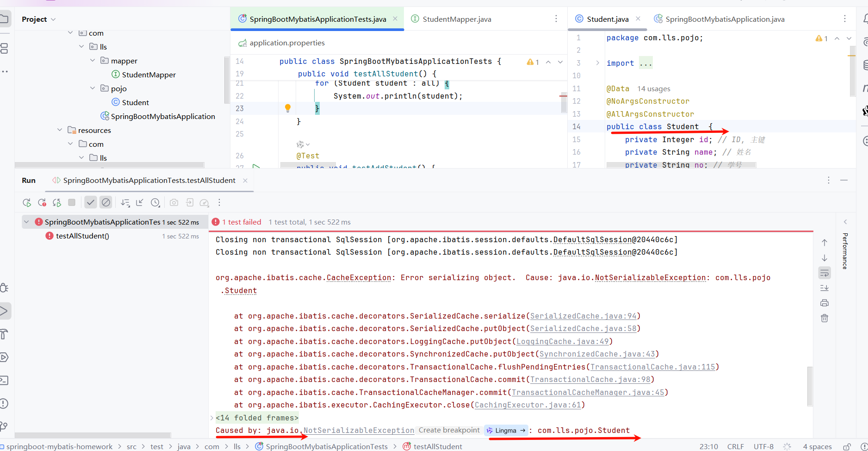Screen dimensions: 868x451
Task: Click the Import Tests icon
Action: point(190,202)
